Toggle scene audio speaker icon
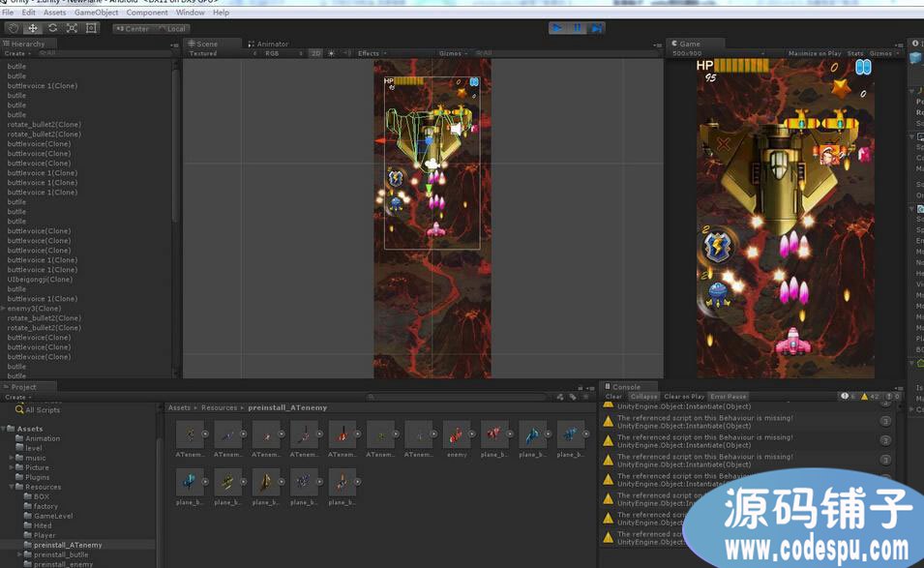 [347, 53]
